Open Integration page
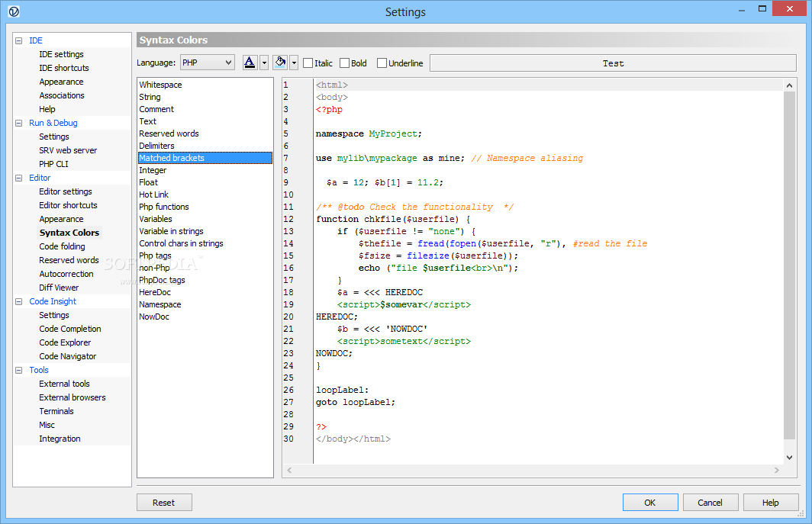812x524 pixels. [60, 439]
